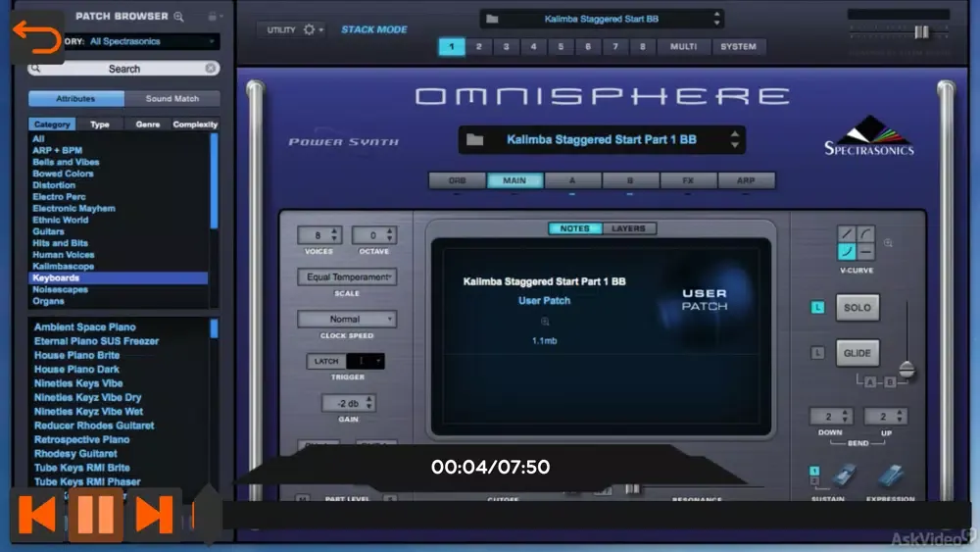This screenshot has height=552, width=980.
Task: Switch to the ORB tab
Action: (457, 180)
